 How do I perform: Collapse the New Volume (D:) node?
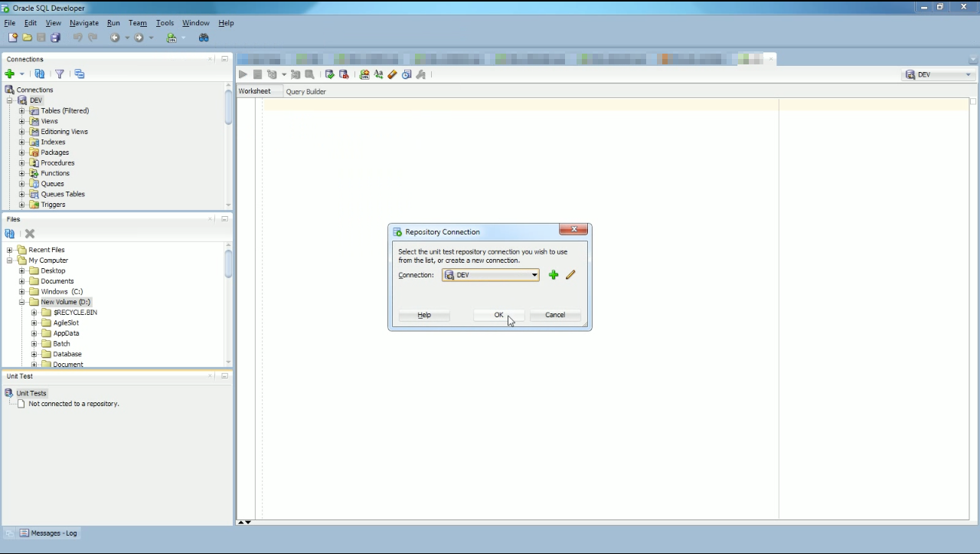(22, 302)
